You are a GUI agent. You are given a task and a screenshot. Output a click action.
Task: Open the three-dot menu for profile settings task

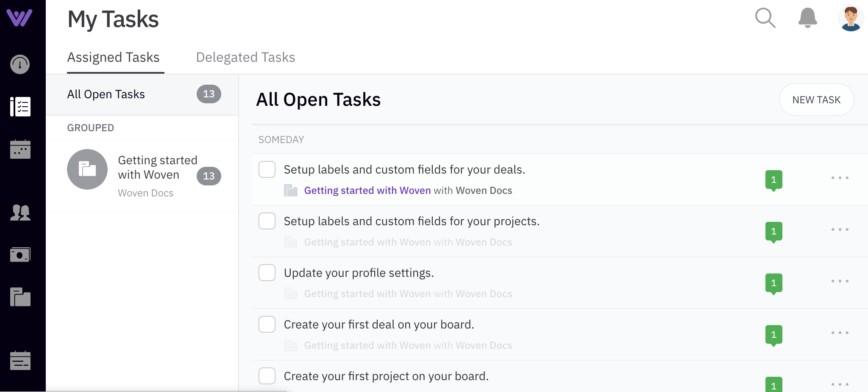pyautogui.click(x=840, y=281)
